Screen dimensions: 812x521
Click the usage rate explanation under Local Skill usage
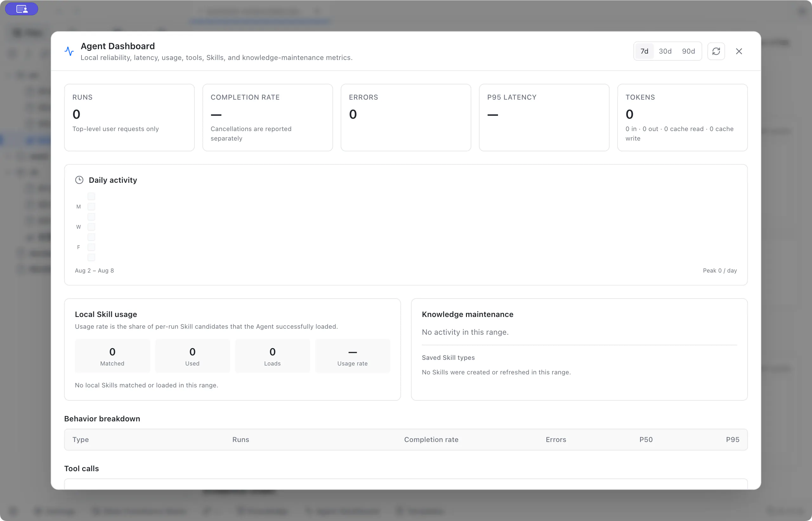tap(206, 326)
